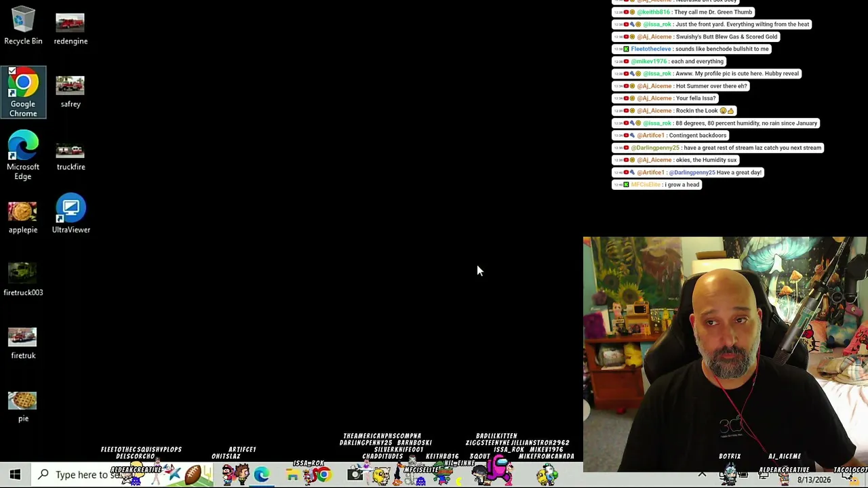The height and width of the screenshot is (488, 868).
Task: Select the Microsoft Edge desktop shortcut
Action: click(x=23, y=155)
